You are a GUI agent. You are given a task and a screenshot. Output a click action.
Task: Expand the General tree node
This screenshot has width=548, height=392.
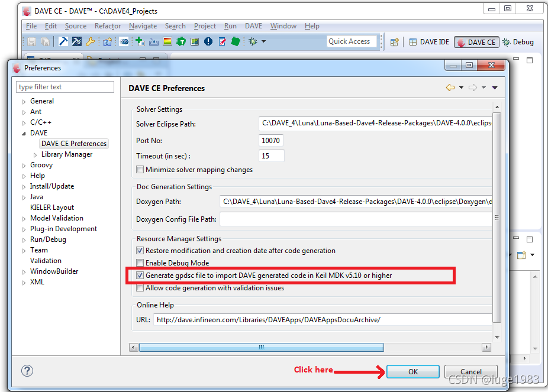(x=24, y=102)
